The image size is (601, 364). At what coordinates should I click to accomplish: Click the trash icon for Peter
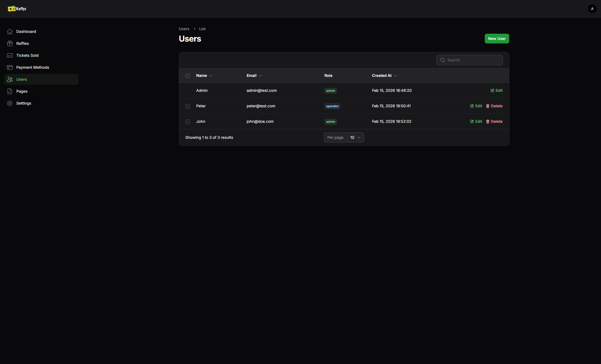click(x=487, y=106)
